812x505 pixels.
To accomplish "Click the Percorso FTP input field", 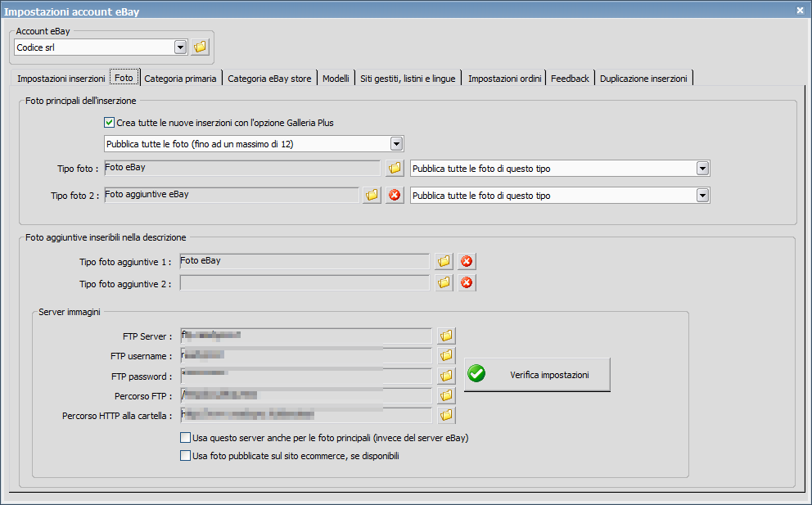I will tap(306, 395).
